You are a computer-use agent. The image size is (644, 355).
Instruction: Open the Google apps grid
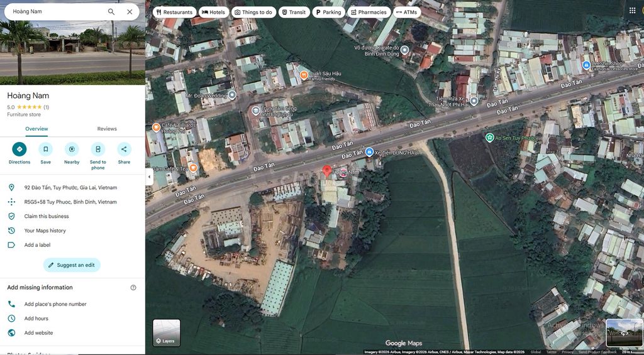point(632,11)
